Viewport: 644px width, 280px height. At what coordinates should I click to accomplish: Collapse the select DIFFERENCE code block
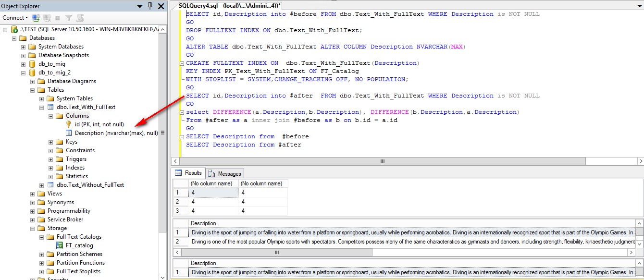pos(182,112)
